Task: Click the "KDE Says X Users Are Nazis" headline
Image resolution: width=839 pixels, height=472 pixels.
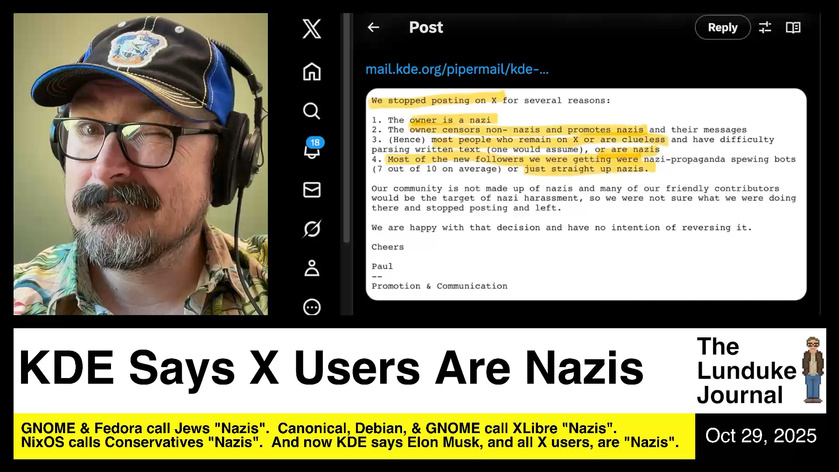Action: (x=331, y=369)
